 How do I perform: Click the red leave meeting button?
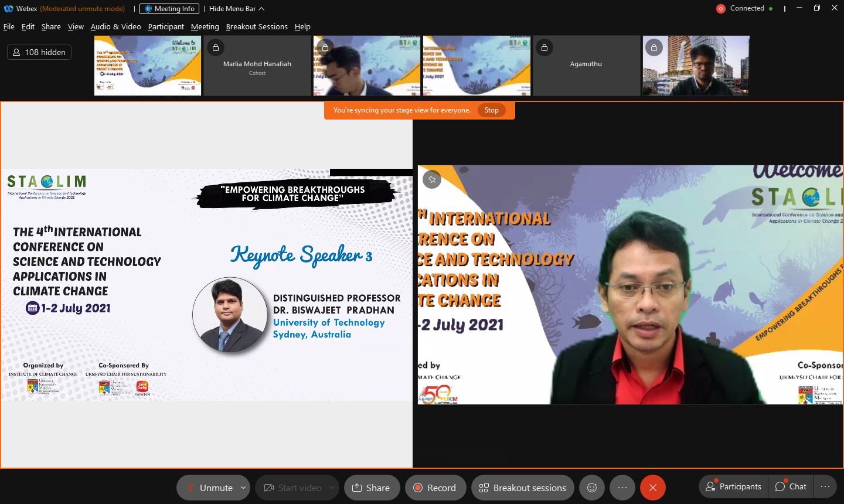652,488
